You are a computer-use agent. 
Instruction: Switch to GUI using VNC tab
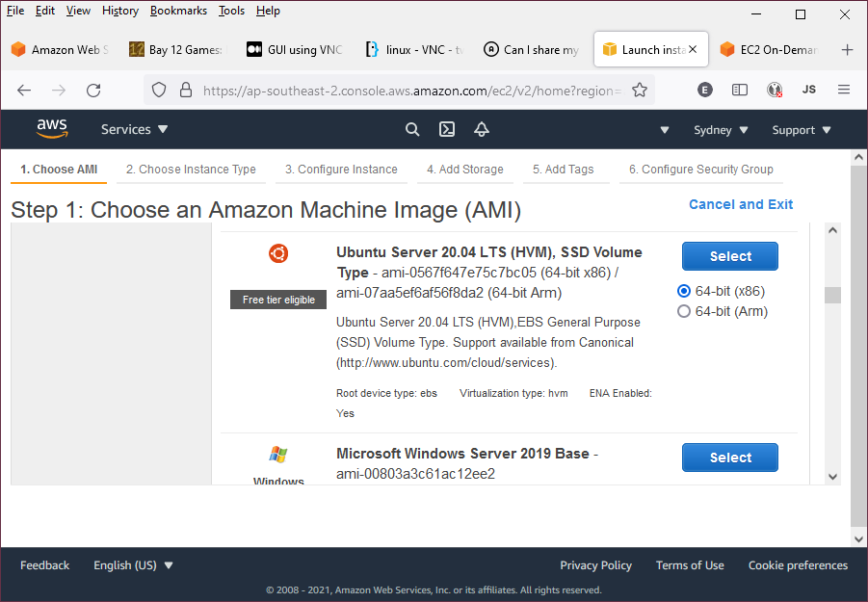point(295,50)
